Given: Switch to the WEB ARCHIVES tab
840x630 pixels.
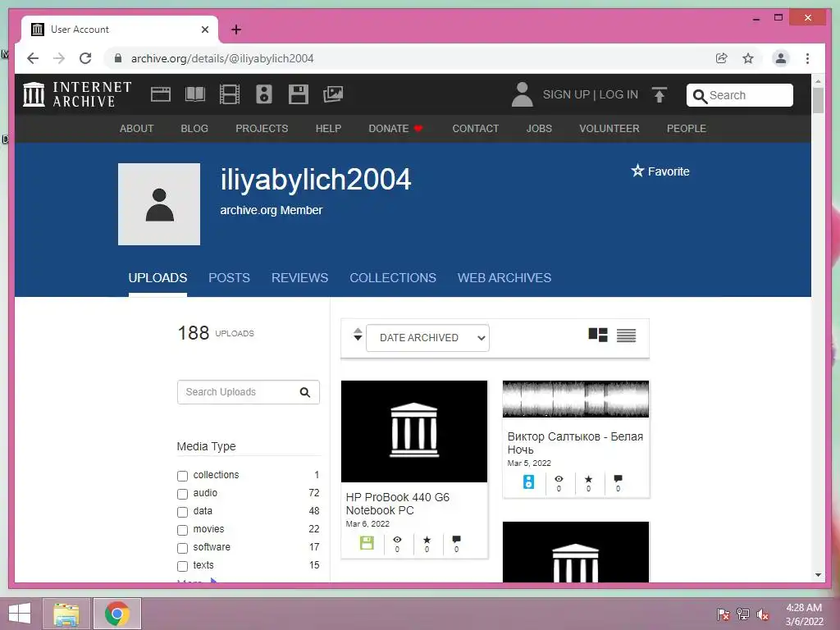Looking at the screenshot, I should click(x=504, y=277).
